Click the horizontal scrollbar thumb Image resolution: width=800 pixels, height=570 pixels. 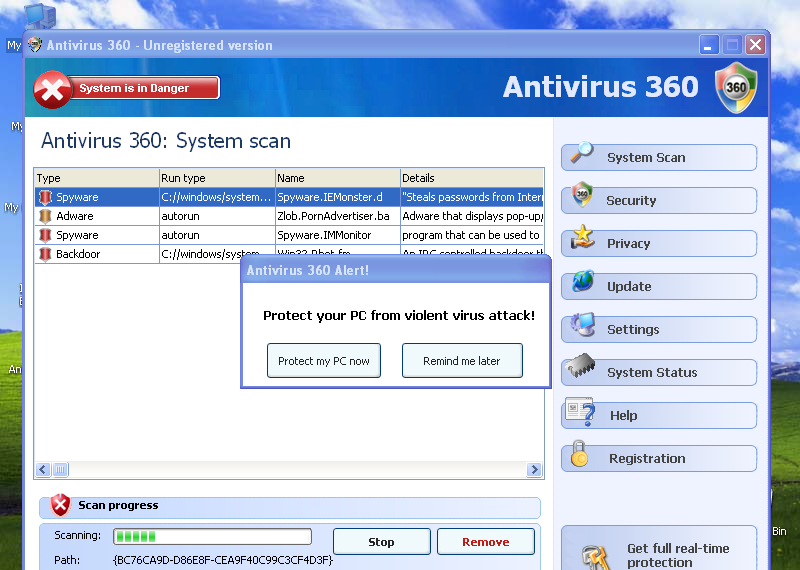pyautogui.click(x=60, y=469)
